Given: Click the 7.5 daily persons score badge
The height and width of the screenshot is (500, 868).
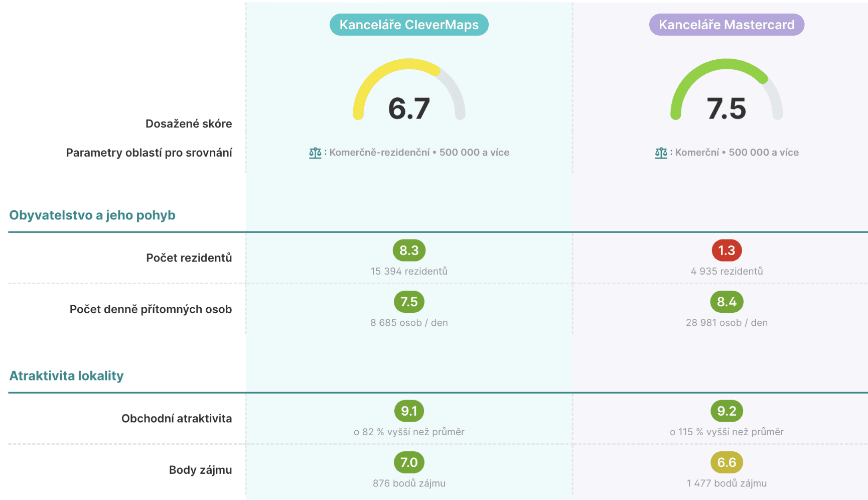Looking at the screenshot, I should [x=409, y=302].
